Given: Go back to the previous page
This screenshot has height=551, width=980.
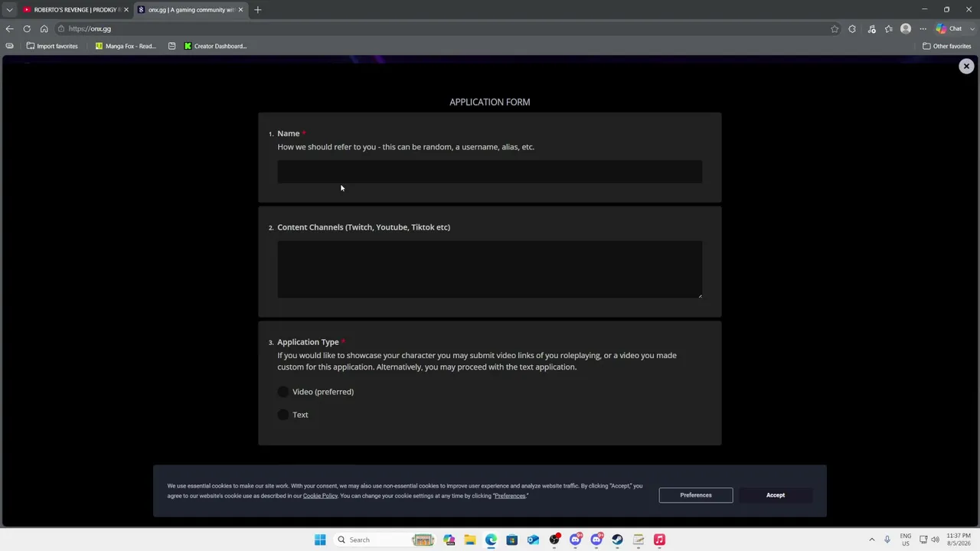Looking at the screenshot, I should tap(9, 29).
